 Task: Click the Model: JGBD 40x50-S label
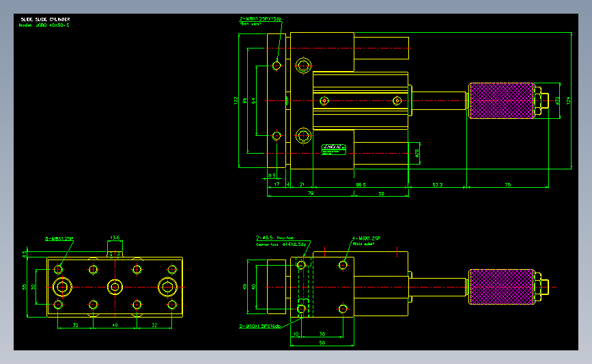coord(44,25)
